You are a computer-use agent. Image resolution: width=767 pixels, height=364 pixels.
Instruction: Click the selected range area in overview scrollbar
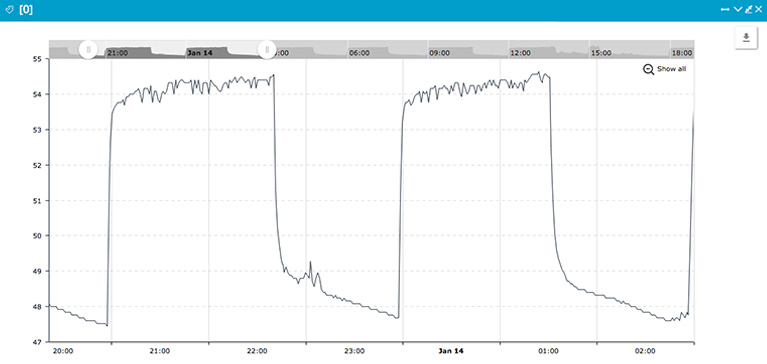click(178, 49)
